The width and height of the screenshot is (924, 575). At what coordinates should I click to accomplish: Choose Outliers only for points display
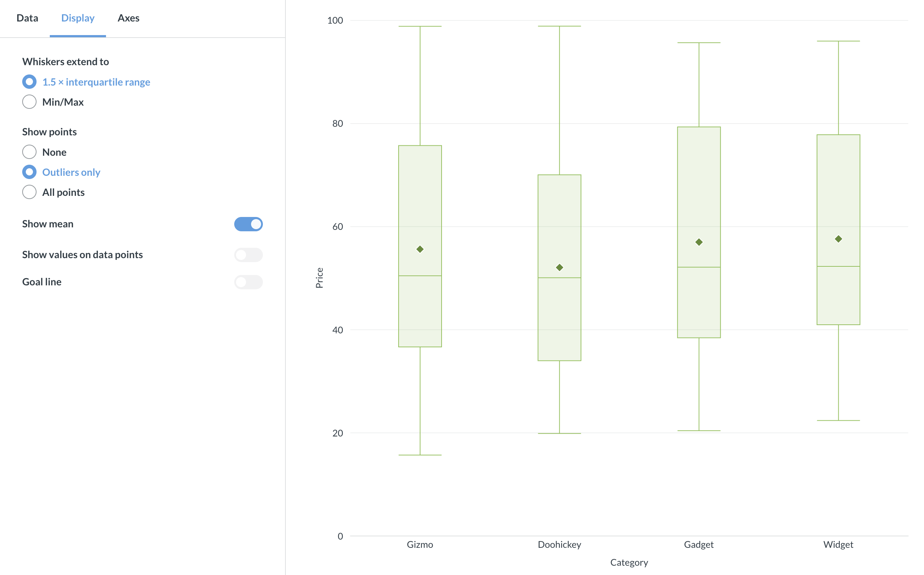point(29,172)
